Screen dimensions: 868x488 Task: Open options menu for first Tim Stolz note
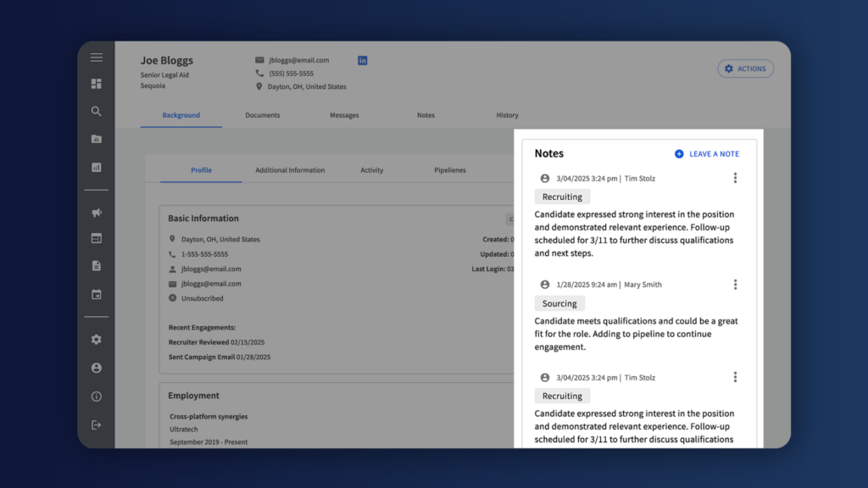(x=735, y=178)
